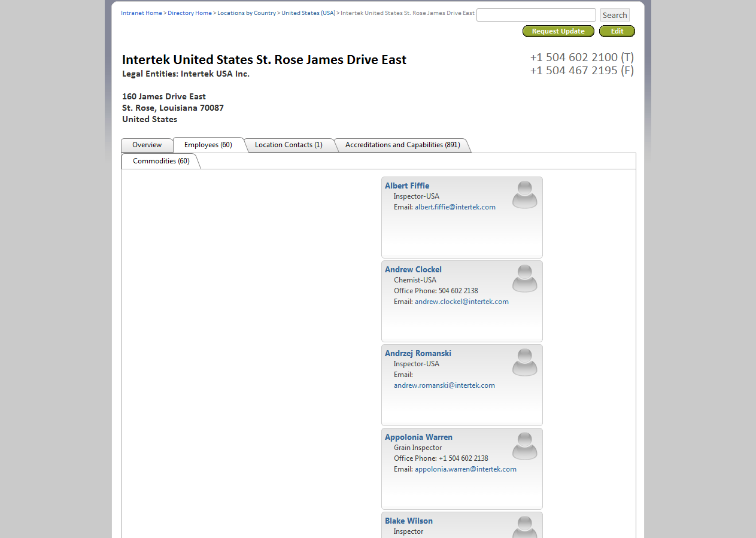The image size is (756, 538).
Task: Click Appolonia Warren's profile avatar icon
Action: pyautogui.click(x=524, y=446)
